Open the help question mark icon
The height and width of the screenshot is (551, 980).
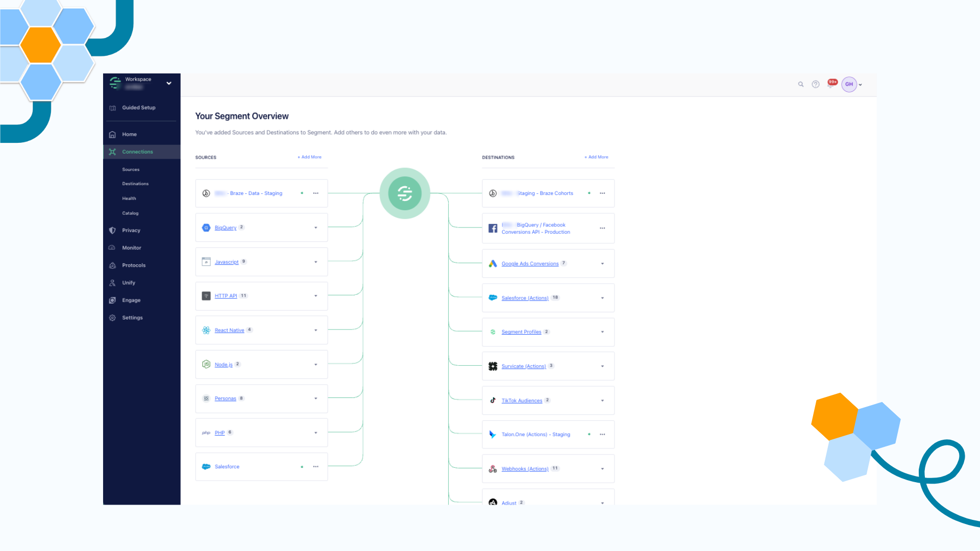pyautogui.click(x=816, y=84)
